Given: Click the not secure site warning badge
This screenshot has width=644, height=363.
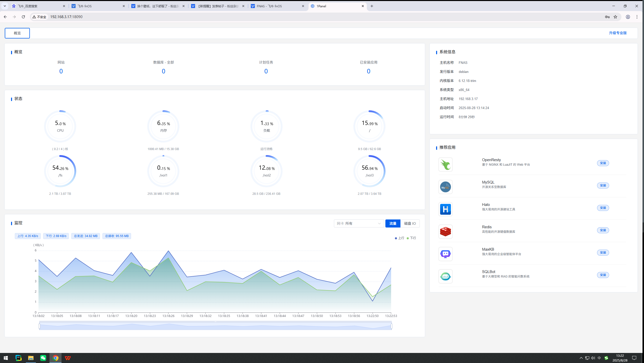Looking at the screenshot, I should coord(40,17).
